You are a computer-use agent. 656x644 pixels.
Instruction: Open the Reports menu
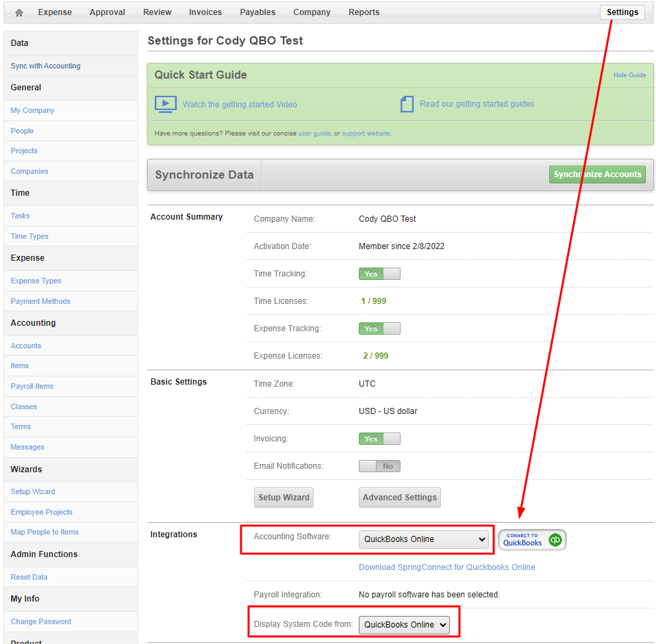[364, 12]
